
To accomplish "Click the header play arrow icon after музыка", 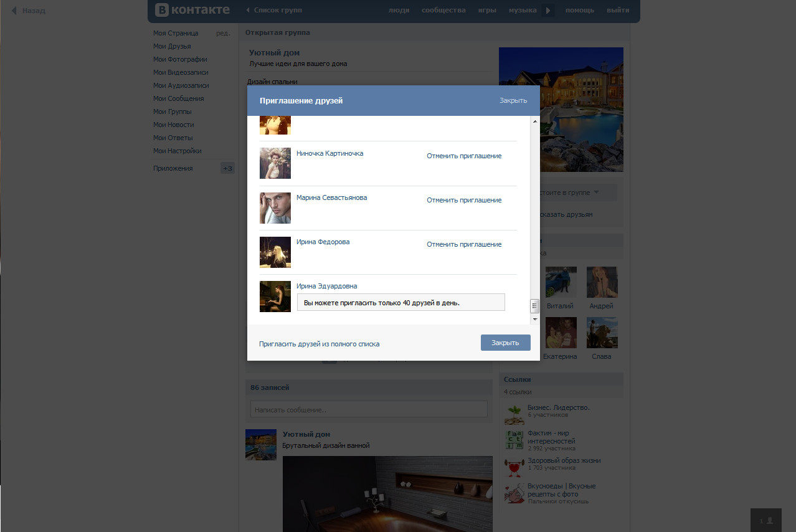I will click(548, 10).
